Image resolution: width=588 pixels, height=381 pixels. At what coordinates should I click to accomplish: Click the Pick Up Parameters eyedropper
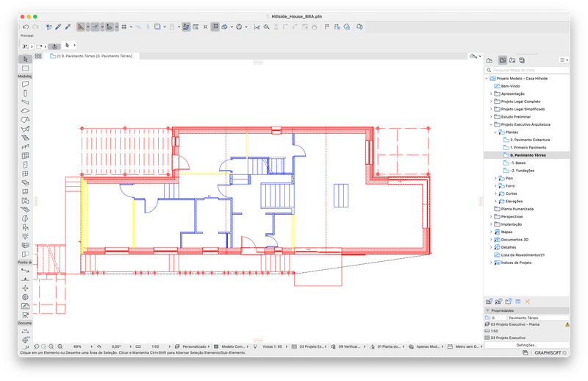(58, 26)
